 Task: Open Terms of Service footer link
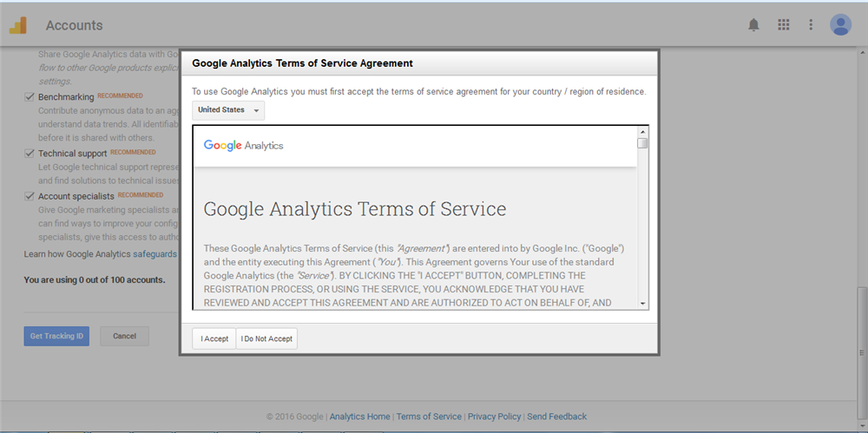point(429,417)
